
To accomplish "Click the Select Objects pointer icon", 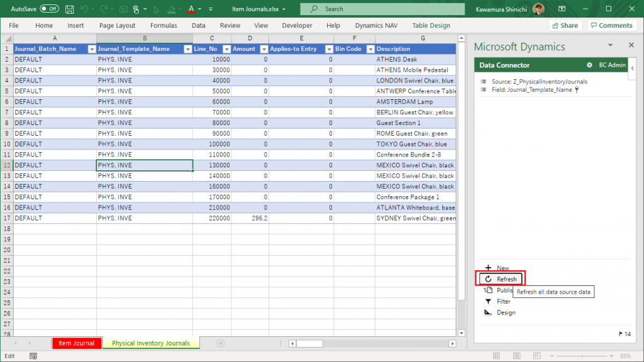I will pos(156,9).
